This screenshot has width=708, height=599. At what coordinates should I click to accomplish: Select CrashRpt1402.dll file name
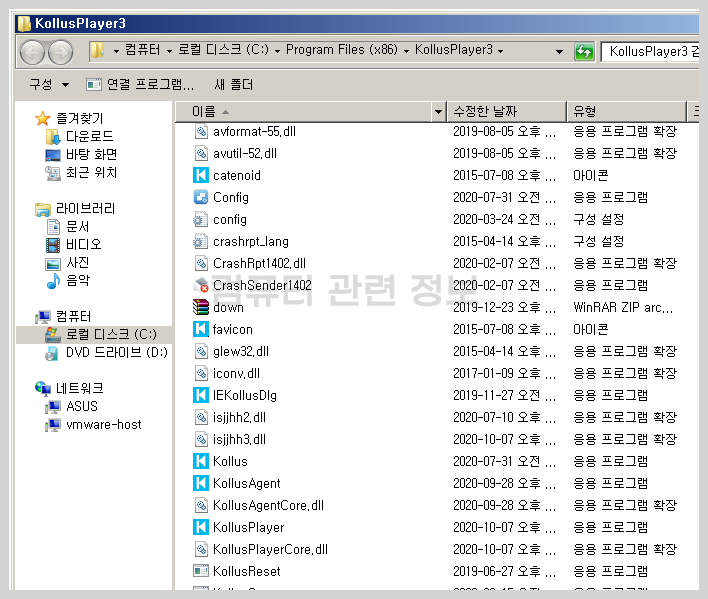tap(259, 264)
